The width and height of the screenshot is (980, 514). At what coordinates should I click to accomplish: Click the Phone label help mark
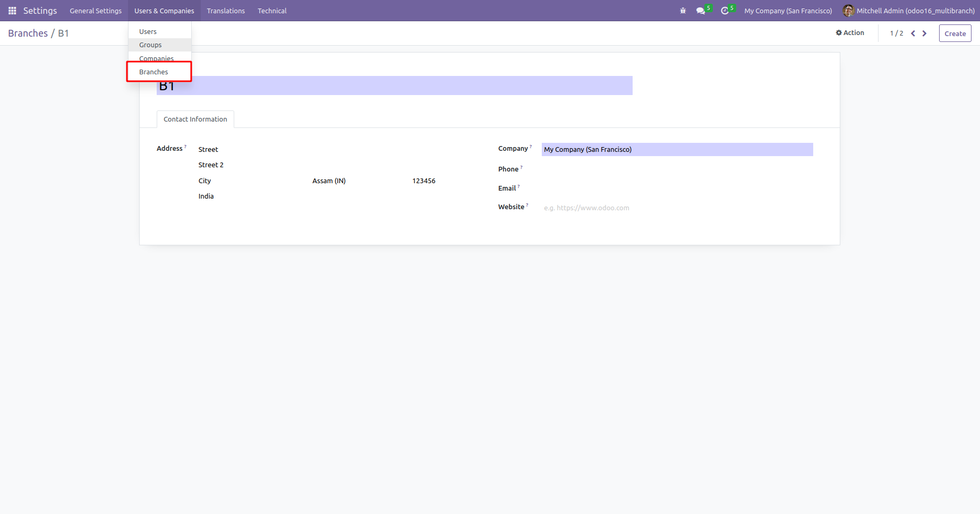point(521,167)
